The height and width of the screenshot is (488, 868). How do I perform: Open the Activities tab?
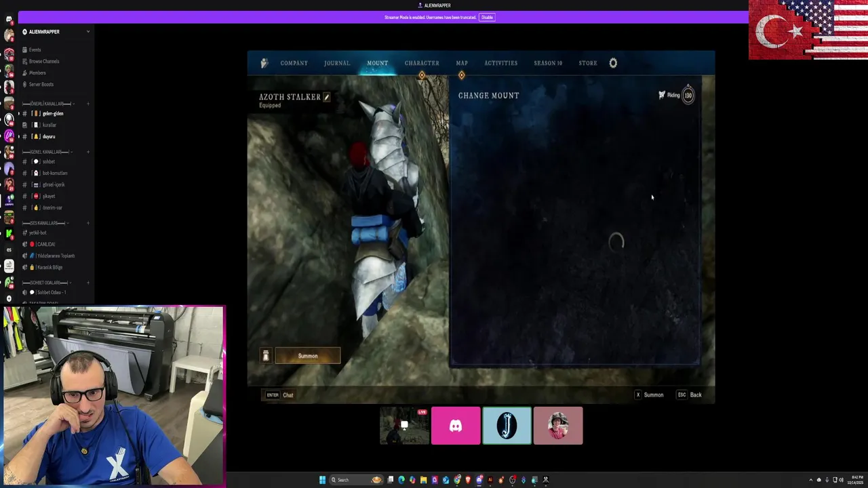501,63
